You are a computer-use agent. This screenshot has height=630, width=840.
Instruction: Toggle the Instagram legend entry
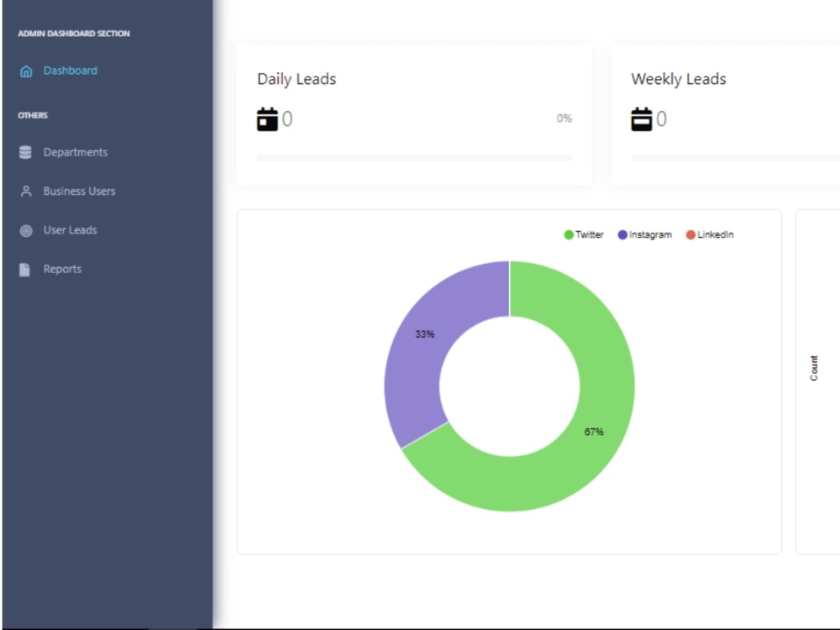pyautogui.click(x=644, y=234)
